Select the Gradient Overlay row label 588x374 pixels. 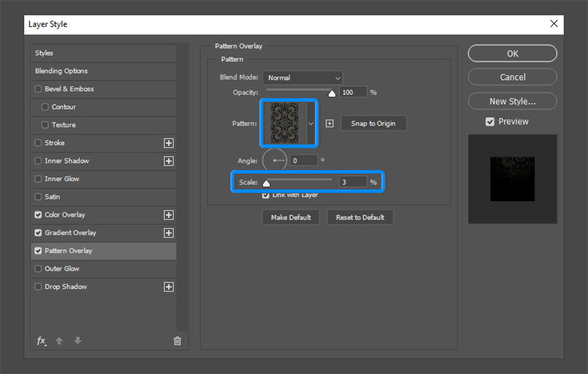pos(71,233)
